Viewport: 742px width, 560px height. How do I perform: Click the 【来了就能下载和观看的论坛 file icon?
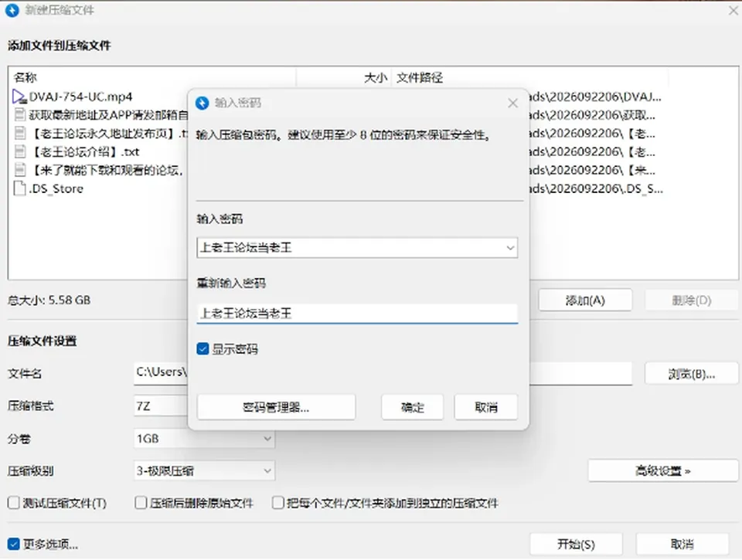pos(20,169)
